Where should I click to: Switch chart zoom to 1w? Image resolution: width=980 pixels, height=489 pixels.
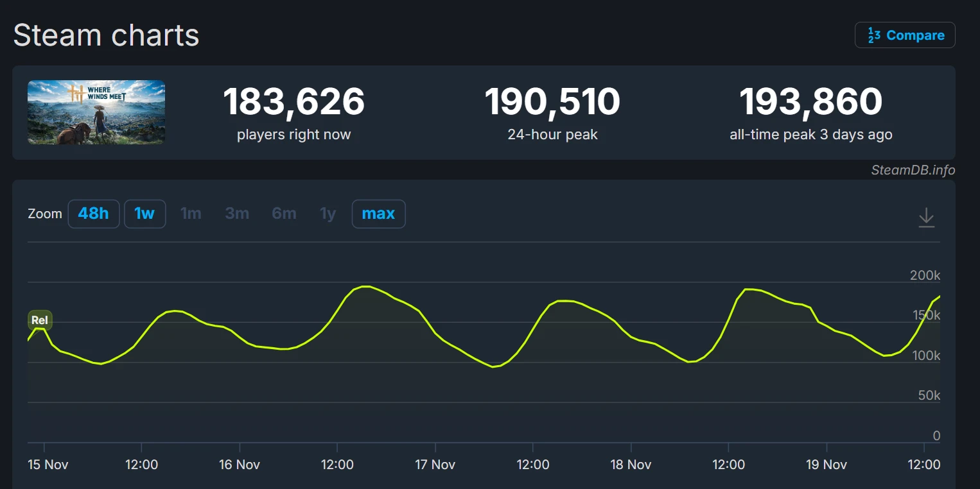[x=144, y=214]
